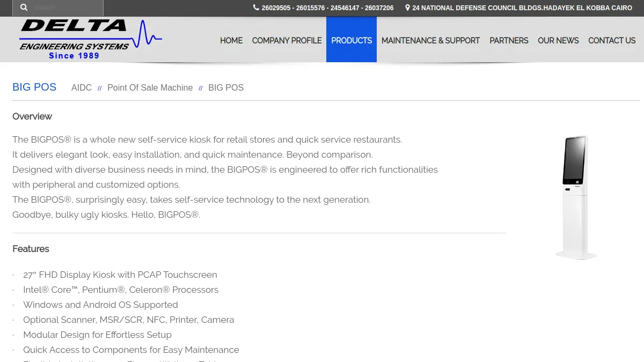644x362 pixels.
Task: Click the National Defense Council address text
Action: [x=522, y=8]
